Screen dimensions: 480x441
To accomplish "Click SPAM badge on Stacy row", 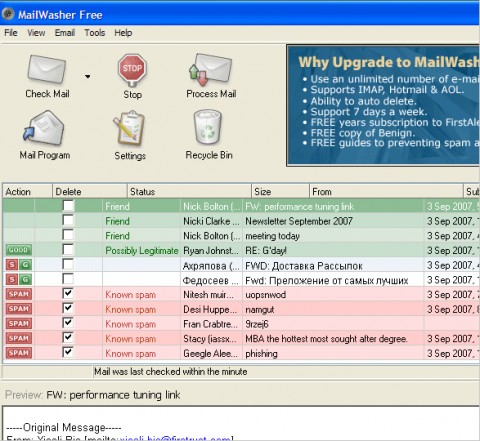I will click(19, 338).
